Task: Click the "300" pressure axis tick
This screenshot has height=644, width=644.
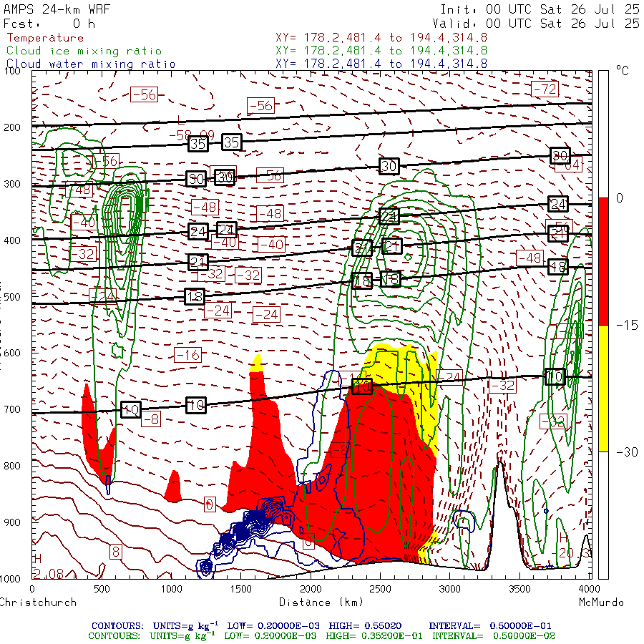Action: click(12, 184)
